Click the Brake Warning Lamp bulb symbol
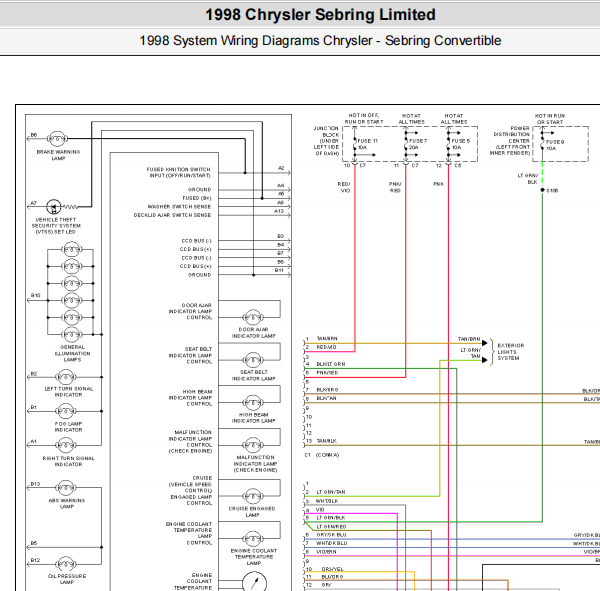600x591 pixels. [57, 139]
